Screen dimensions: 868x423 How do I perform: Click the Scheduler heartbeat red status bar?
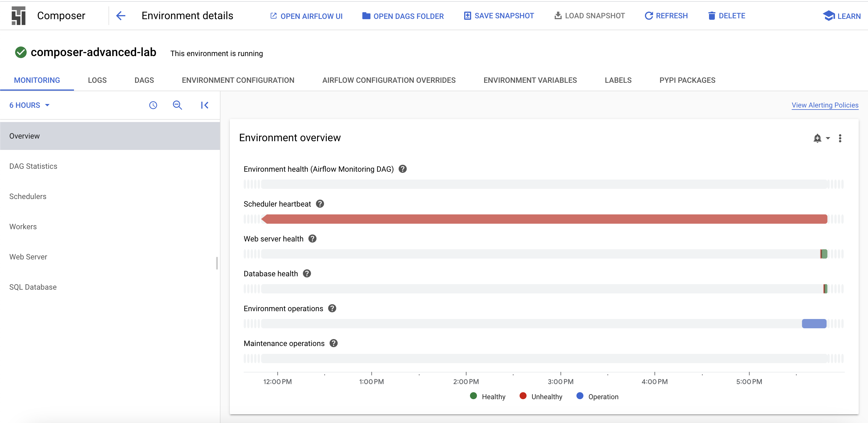(x=545, y=219)
